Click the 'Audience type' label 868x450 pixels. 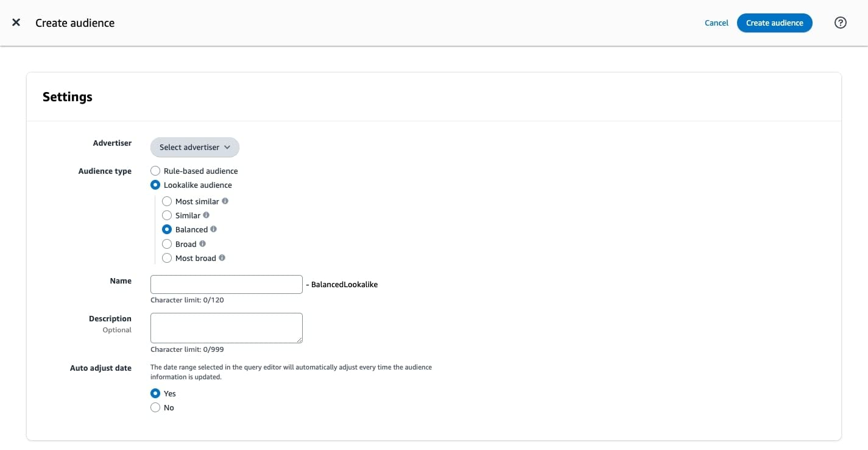tap(105, 171)
